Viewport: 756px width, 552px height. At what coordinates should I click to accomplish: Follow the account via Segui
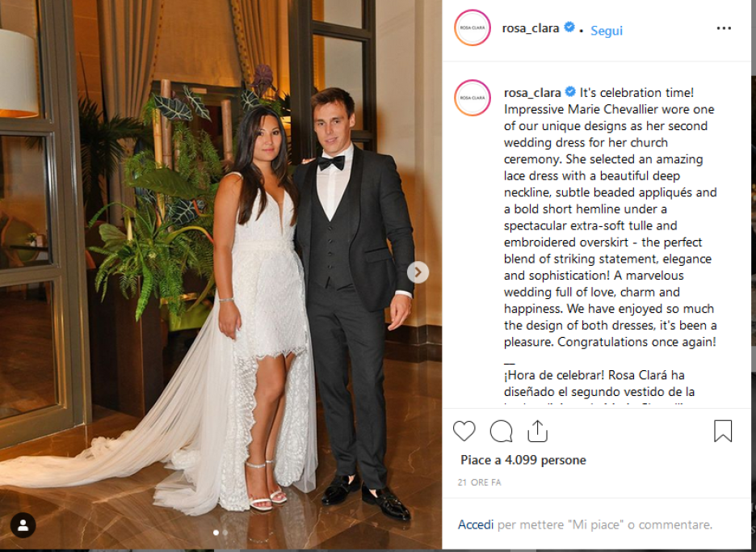click(x=607, y=31)
